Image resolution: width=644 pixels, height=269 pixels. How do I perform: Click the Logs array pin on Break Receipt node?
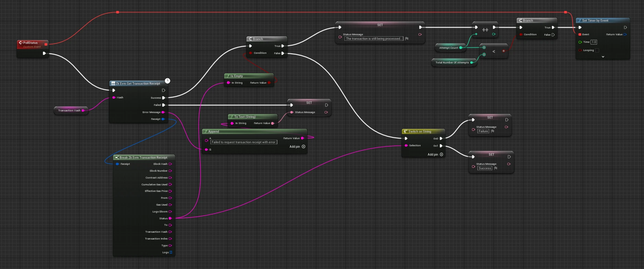[x=171, y=252]
